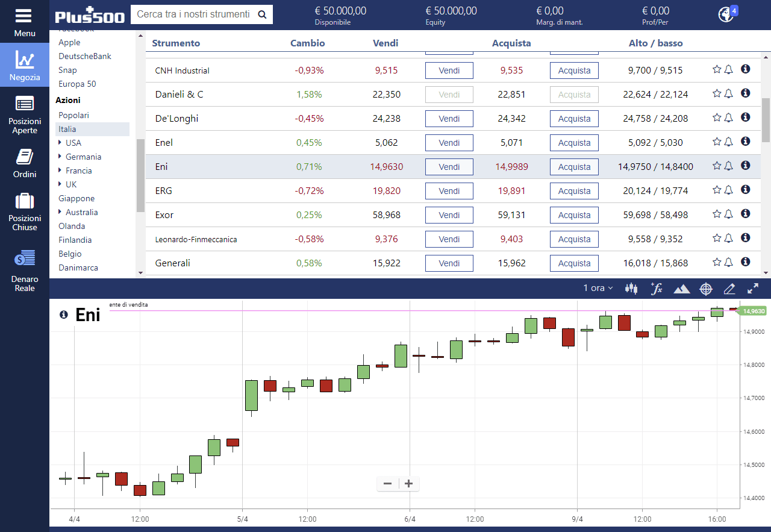Show Posizioni Chiuse
This screenshot has height=532, width=771.
[25, 212]
